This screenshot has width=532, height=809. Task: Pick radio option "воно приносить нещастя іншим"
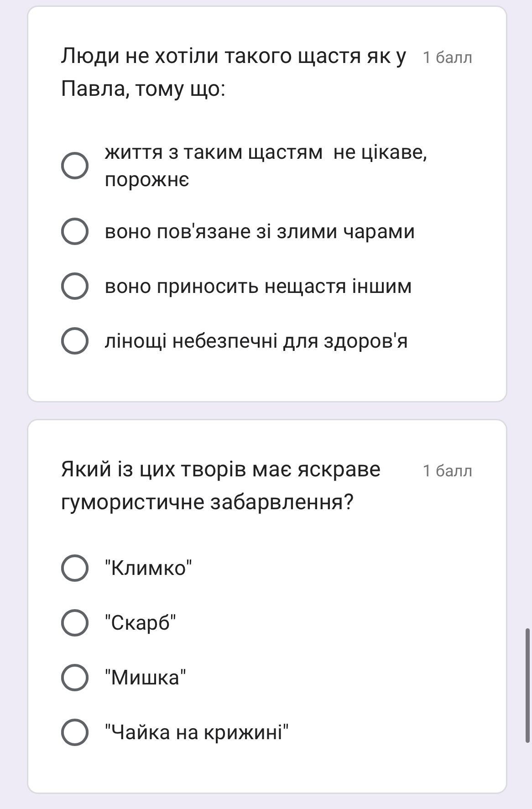(x=75, y=286)
